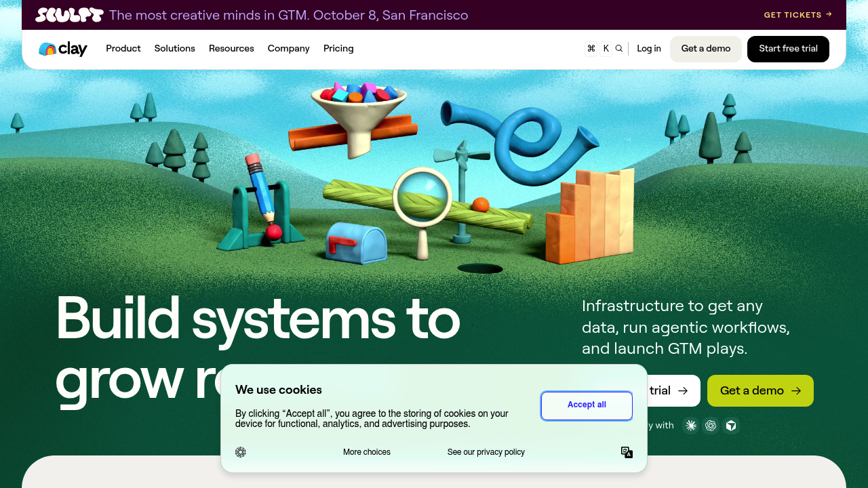Open search with the magnifier icon

618,49
